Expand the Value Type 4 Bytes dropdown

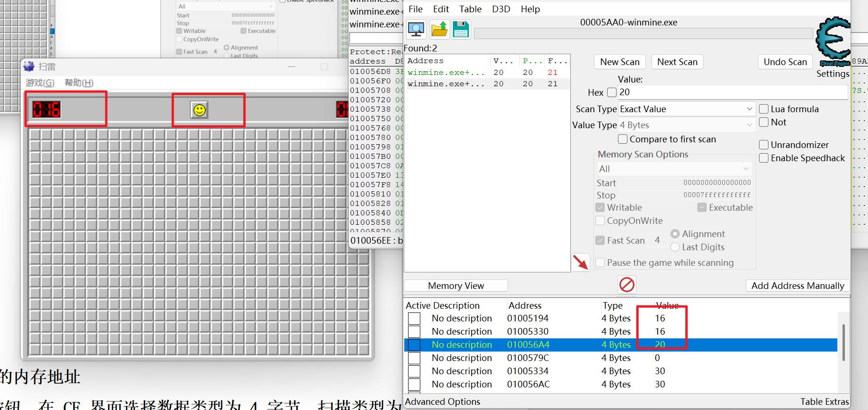[686, 125]
